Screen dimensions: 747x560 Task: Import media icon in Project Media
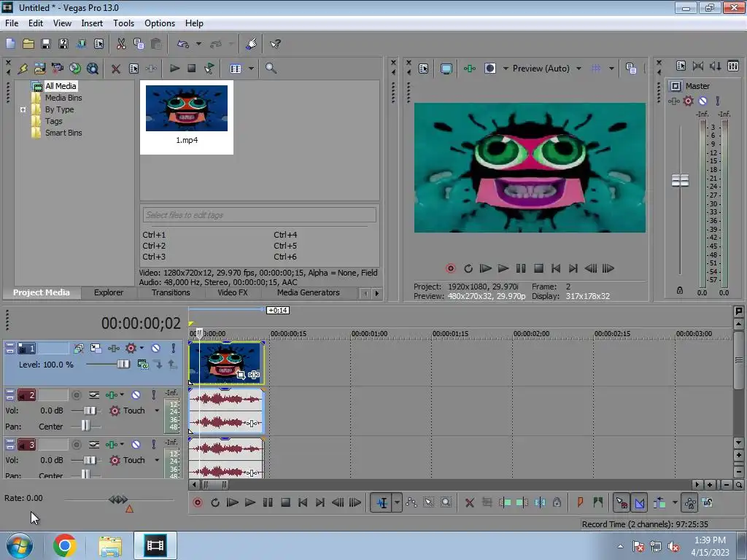point(39,68)
